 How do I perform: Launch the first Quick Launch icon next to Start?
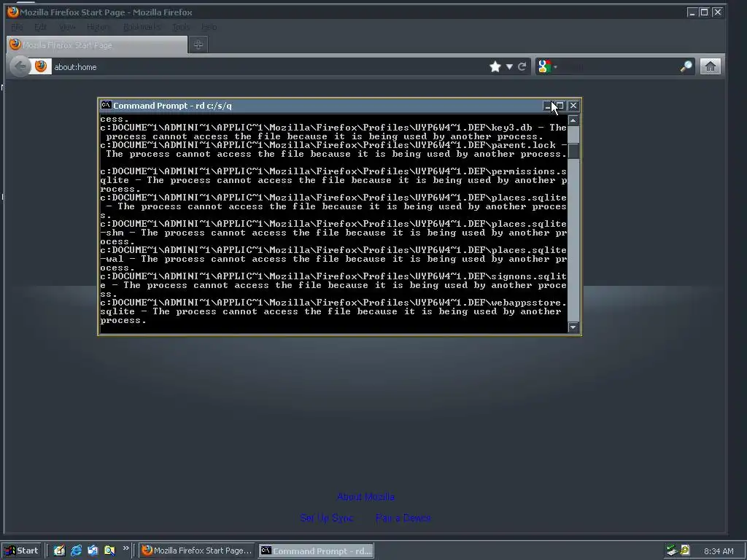click(59, 551)
